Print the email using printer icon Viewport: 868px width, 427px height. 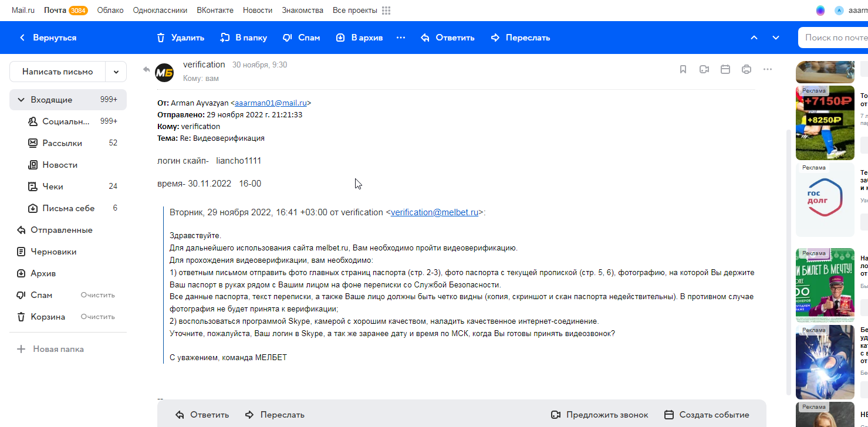(x=747, y=69)
